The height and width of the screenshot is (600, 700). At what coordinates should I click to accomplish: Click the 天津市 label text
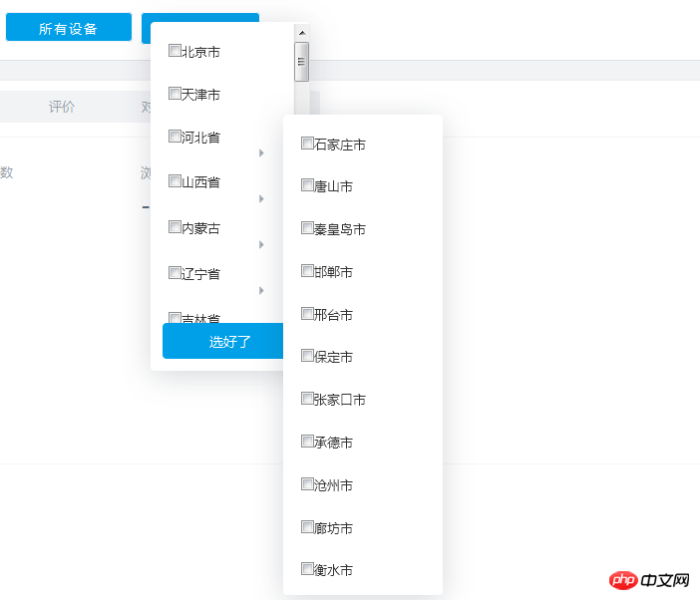pyautogui.click(x=200, y=95)
